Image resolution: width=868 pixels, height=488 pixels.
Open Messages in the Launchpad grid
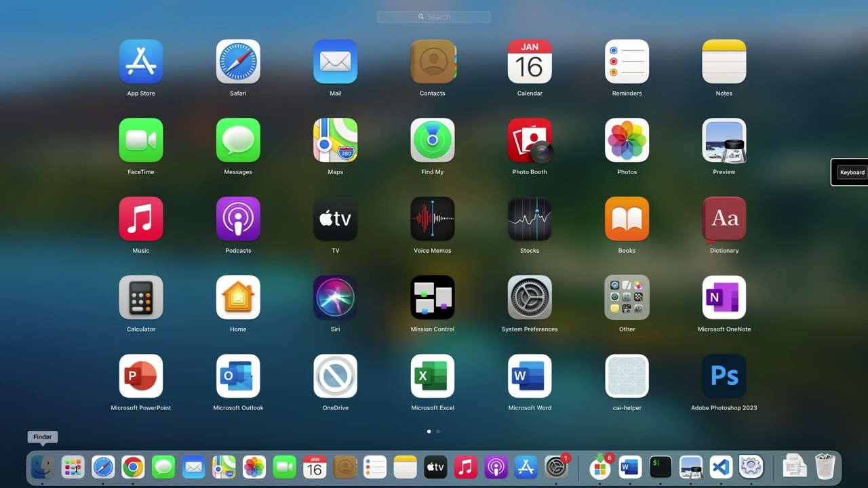pyautogui.click(x=238, y=140)
